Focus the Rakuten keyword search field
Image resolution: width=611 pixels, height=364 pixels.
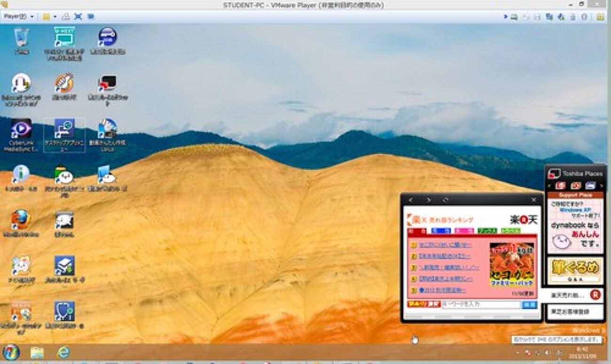(481, 304)
